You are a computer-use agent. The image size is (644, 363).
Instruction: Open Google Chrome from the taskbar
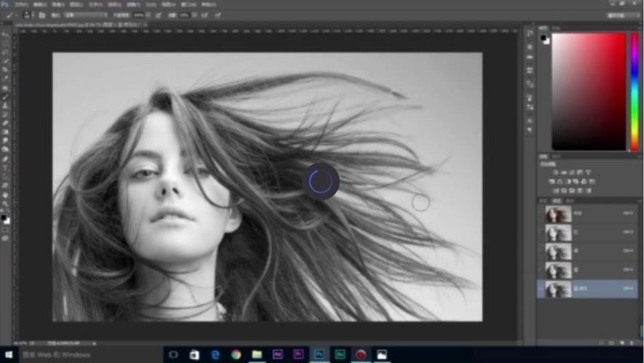[x=236, y=355]
